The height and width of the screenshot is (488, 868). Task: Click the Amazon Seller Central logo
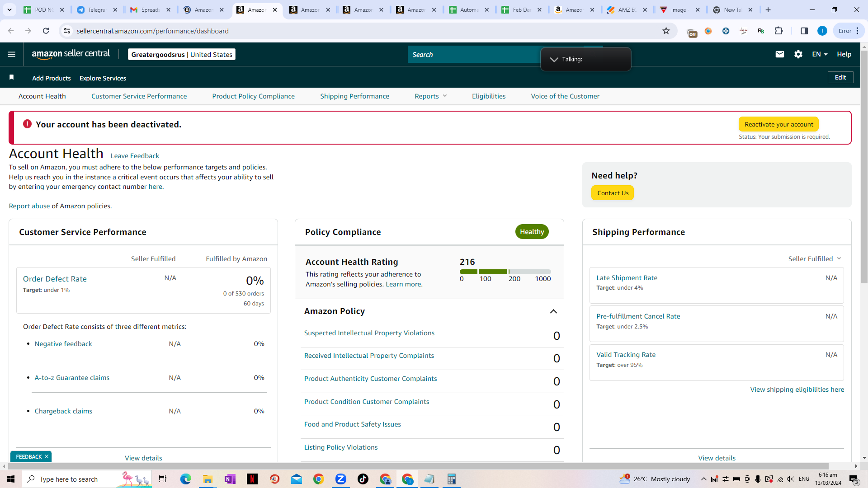71,54
